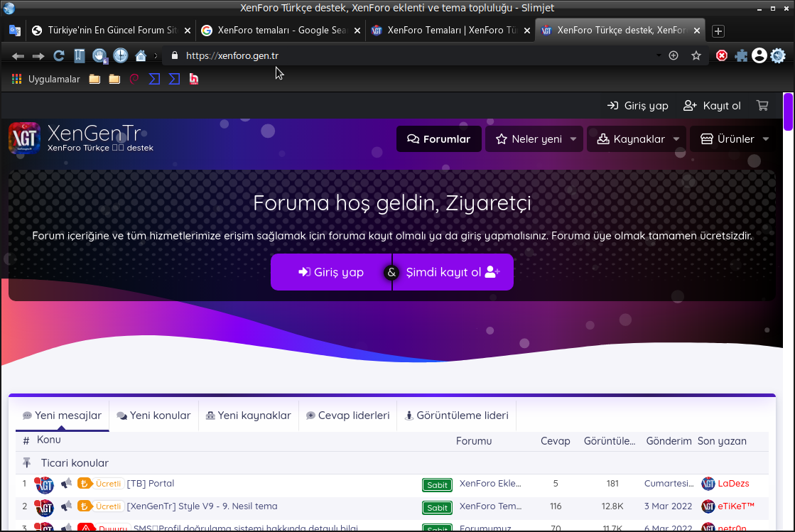
Task: Click the address bar URL field
Action: [416, 55]
